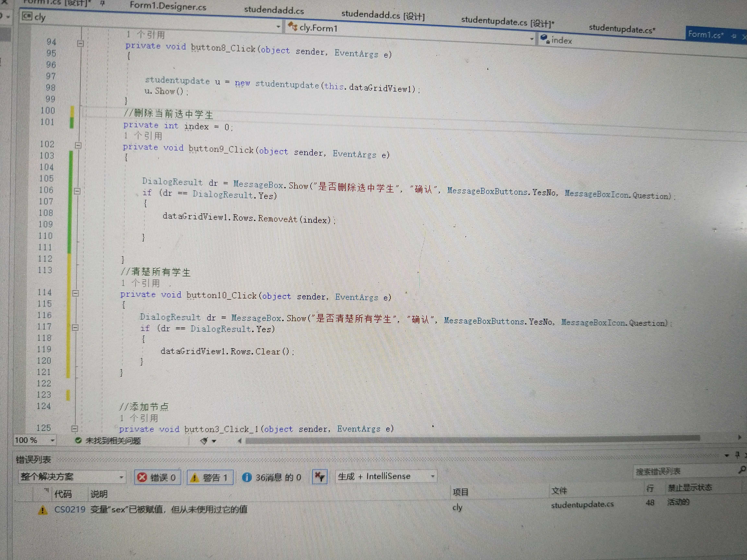Click the studentupdate.cs file cell

point(582,504)
